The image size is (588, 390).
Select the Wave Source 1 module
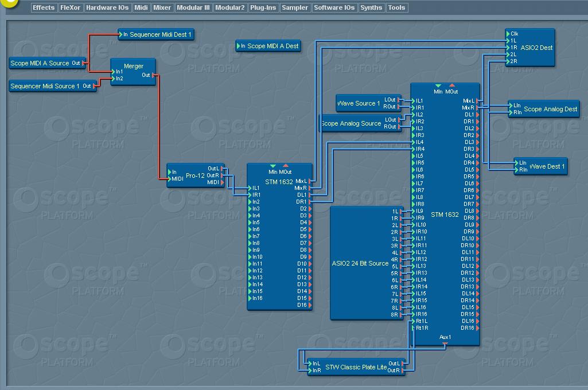[x=369, y=103]
